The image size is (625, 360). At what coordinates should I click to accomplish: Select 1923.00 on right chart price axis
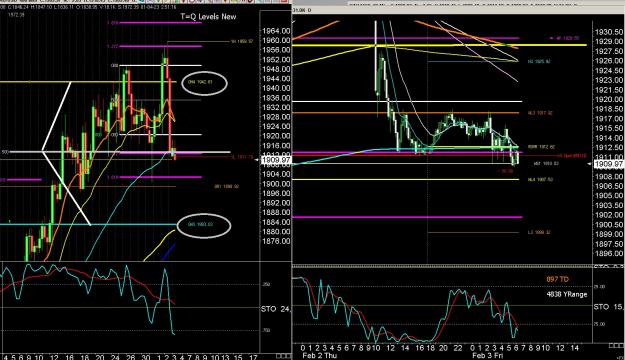click(609, 80)
